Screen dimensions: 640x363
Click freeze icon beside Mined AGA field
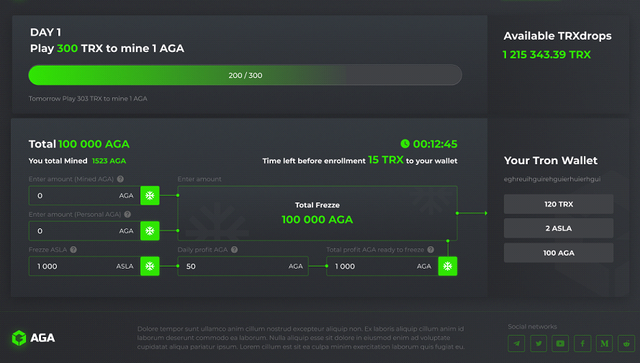click(x=150, y=196)
